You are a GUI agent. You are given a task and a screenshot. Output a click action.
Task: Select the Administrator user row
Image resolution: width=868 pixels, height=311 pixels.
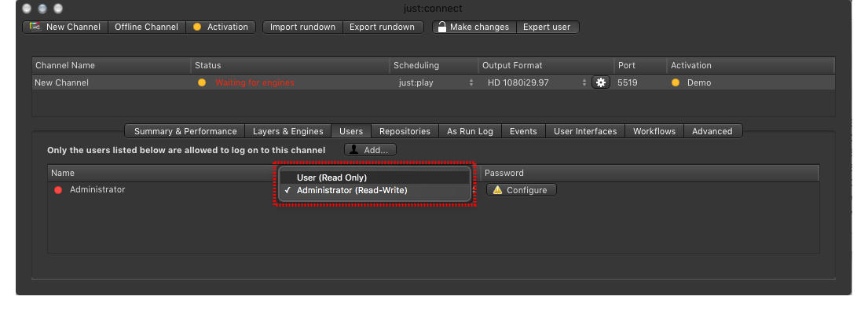(433, 190)
